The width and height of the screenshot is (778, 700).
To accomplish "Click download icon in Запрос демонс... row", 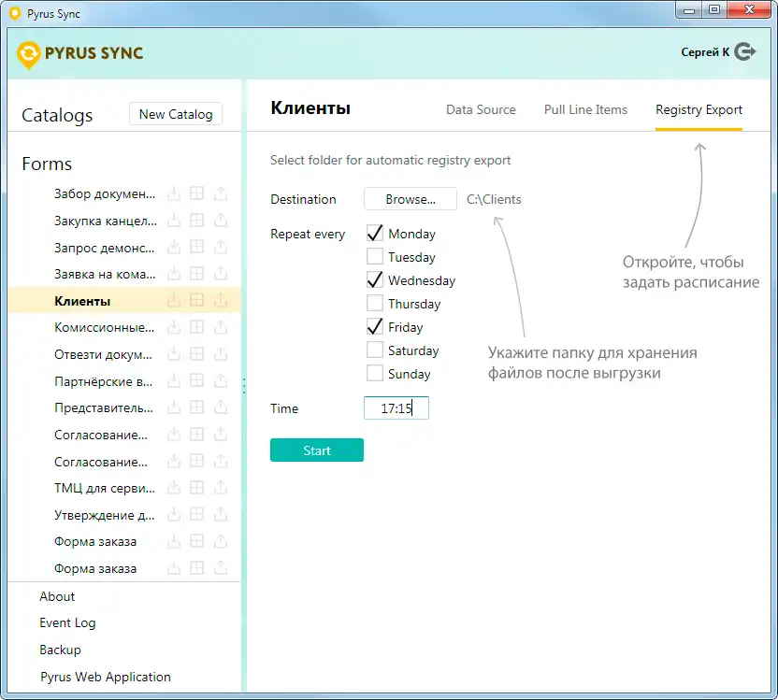I will tap(174, 247).
